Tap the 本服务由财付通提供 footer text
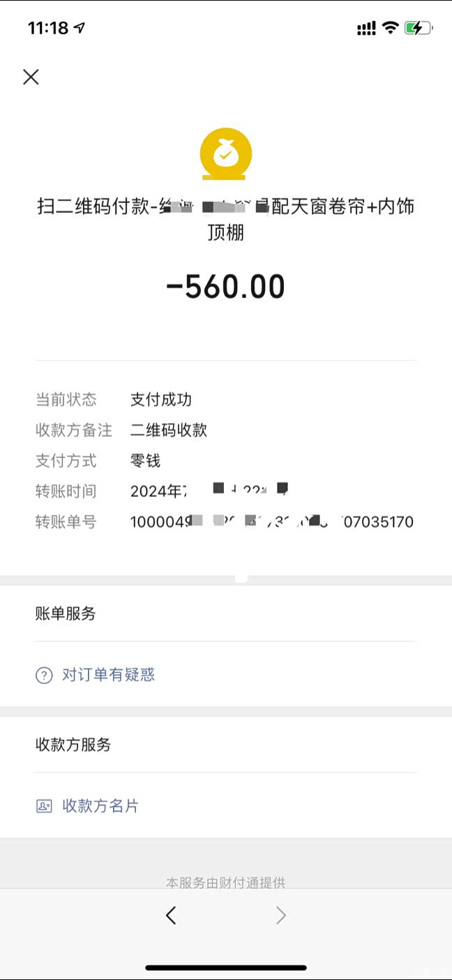This screenshot has width=452, height=980. (225, 883)
